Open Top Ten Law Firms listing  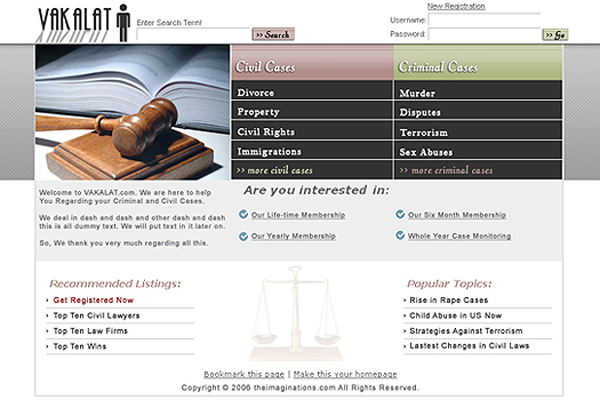point(90,331)
